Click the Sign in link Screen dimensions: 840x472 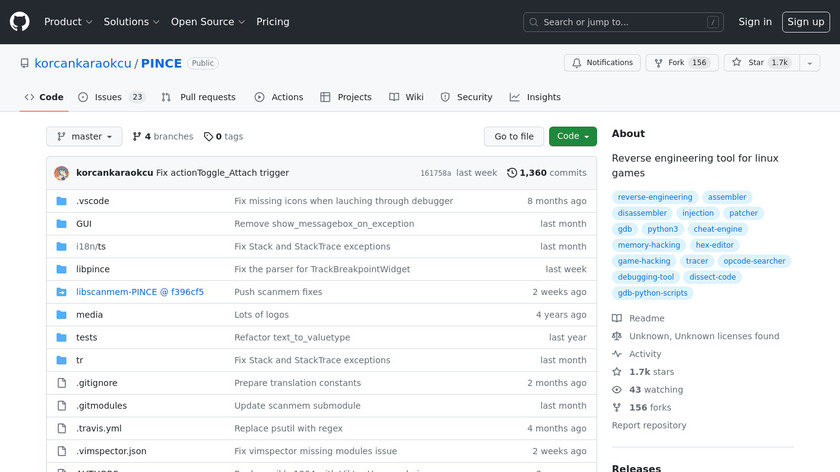(755, 22)
